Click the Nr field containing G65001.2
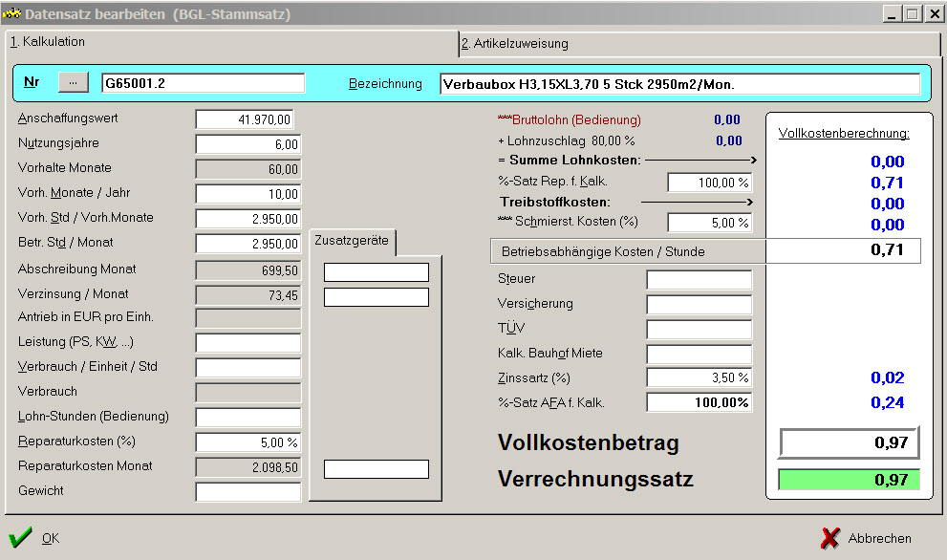Image resolution: width=947 pixels, height=560 pixels. click(x=203, y=83)
